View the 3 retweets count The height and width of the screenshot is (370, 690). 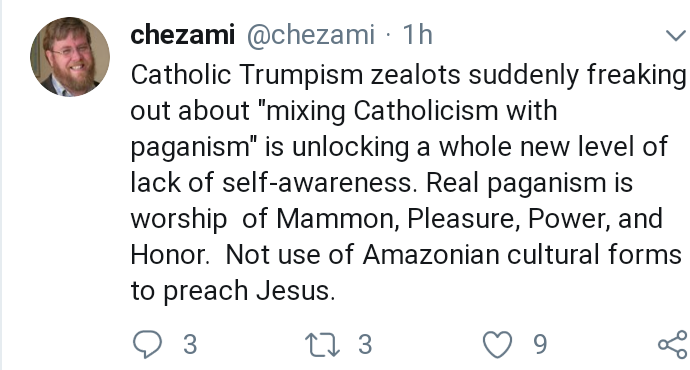(365, 344)
